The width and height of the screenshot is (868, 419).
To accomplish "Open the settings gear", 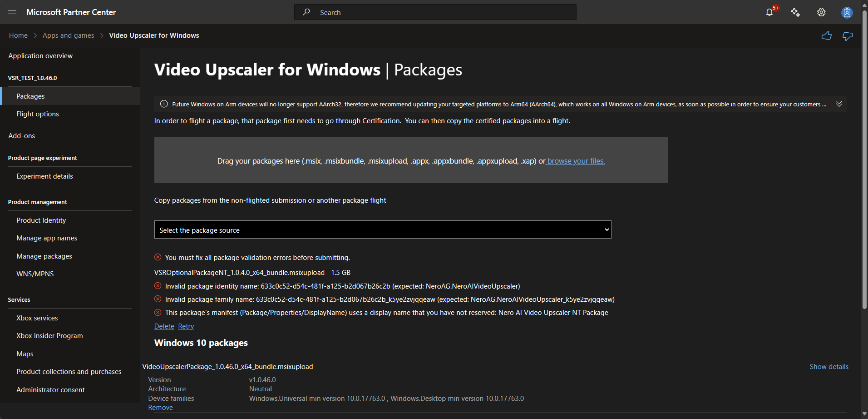I will pyautogui.click(x=821, y=12).
